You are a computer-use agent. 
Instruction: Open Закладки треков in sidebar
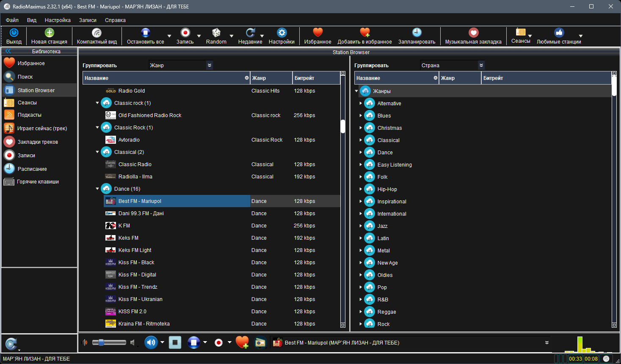(39, 142)
